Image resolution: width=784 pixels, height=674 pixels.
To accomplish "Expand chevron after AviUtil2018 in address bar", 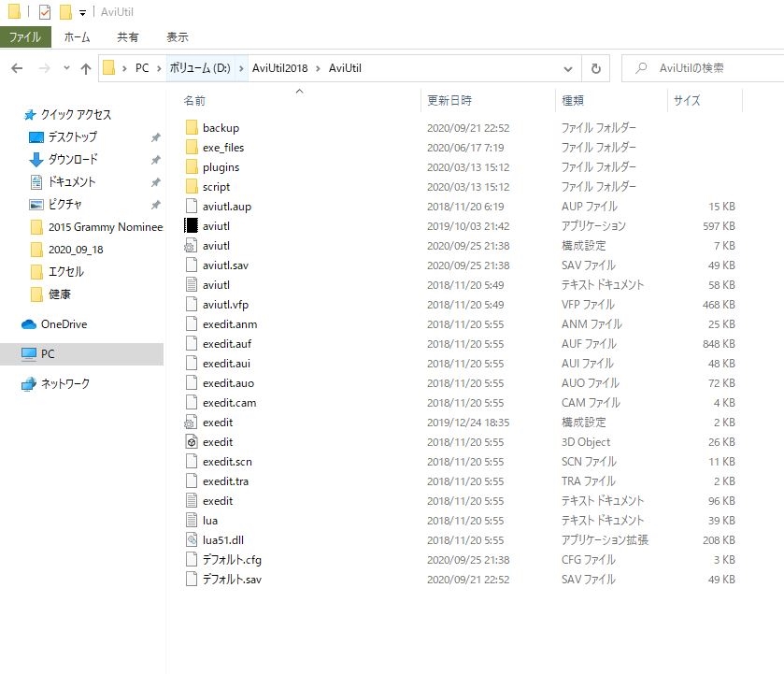I will pyautogui.click(x=318, y=68).
